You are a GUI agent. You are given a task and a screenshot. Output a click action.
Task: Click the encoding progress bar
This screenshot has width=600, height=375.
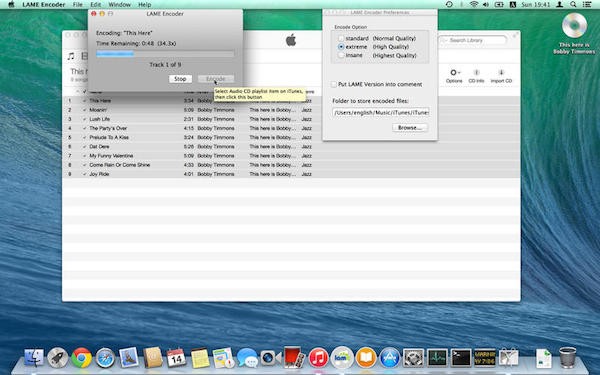tap(165, 54)
